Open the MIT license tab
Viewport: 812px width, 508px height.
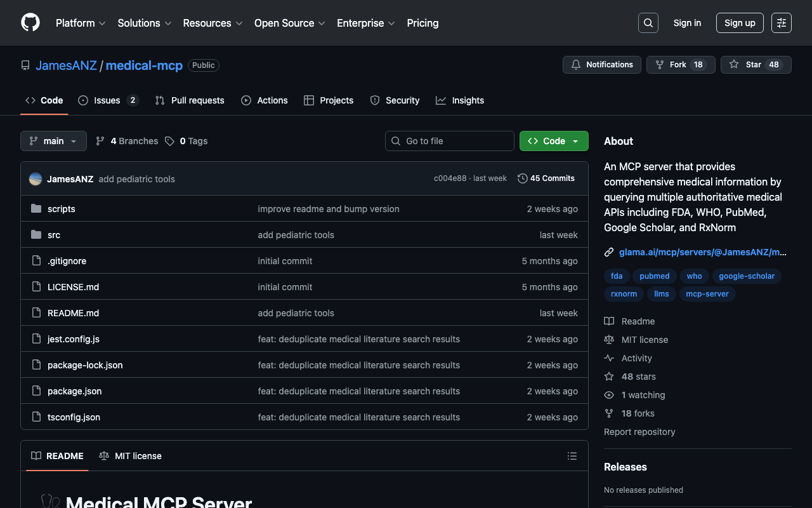(131, 456)
